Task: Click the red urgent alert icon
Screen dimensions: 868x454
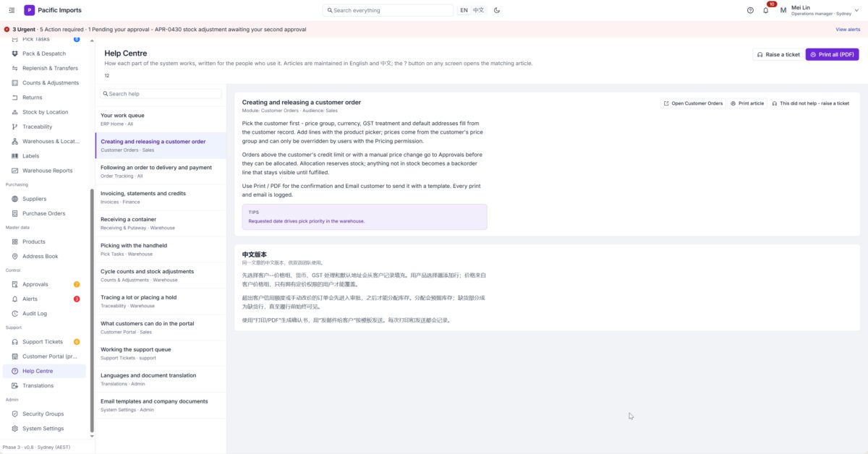Action: click(7, 30)
